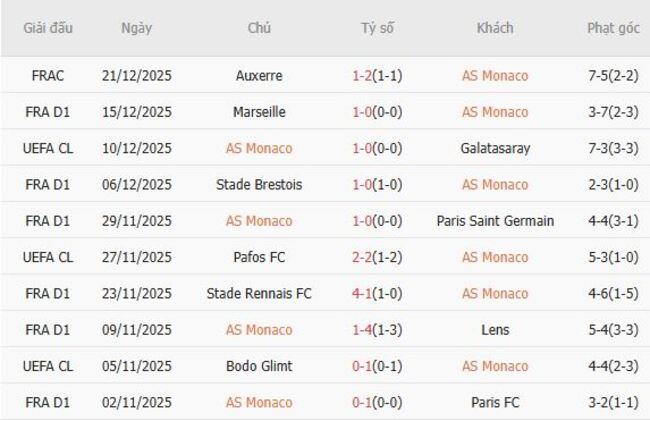Viewport: 650px width, 421px height.
Task: Click the Pafos FC team name
Action: pos(259,257)
